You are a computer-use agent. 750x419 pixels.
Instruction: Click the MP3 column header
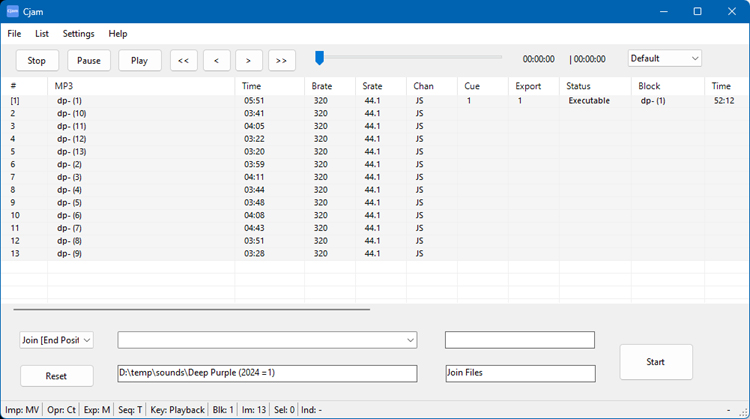(63, 86)
